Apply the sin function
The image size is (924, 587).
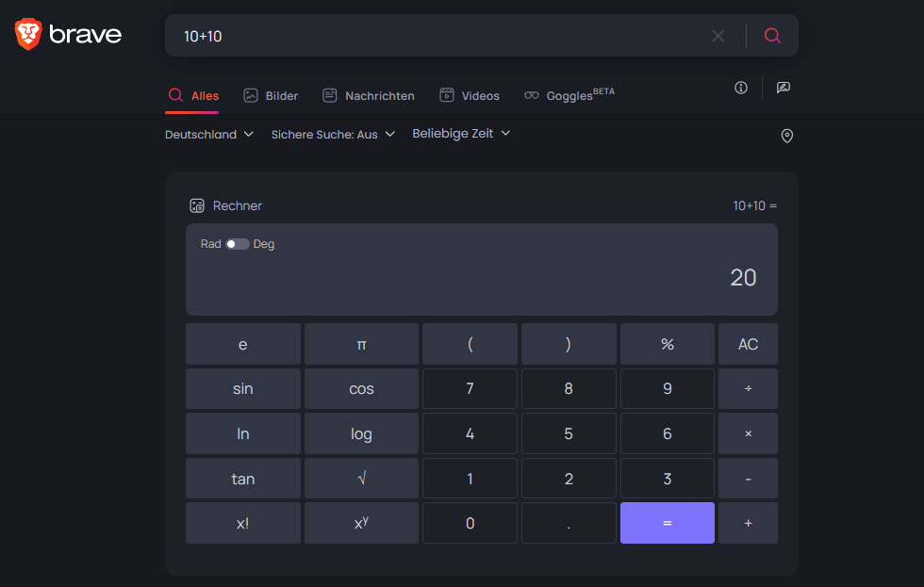point(243,388)
